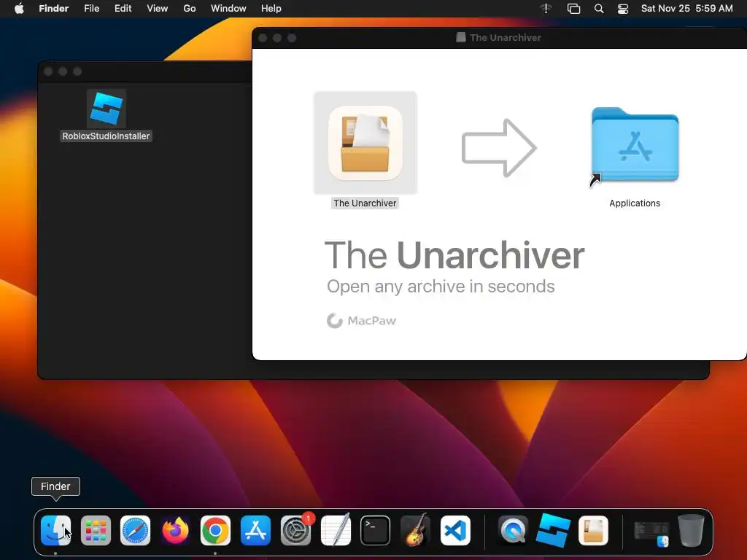Open the Trash in the Dock
This screenshot has height=560, width=747.
tap(691, 531)
